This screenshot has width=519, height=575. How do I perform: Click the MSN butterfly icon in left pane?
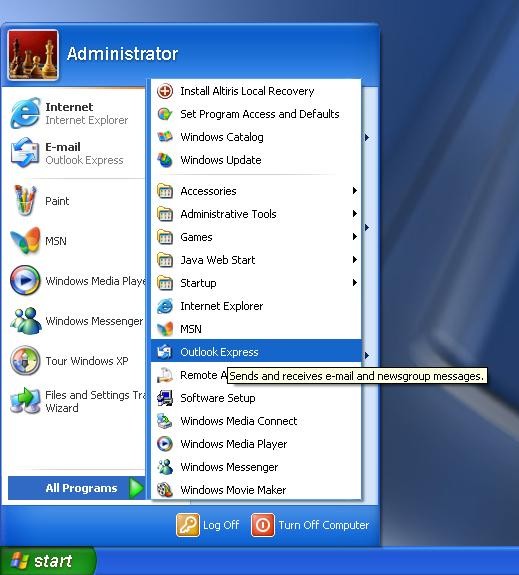[x=25, y=241]
